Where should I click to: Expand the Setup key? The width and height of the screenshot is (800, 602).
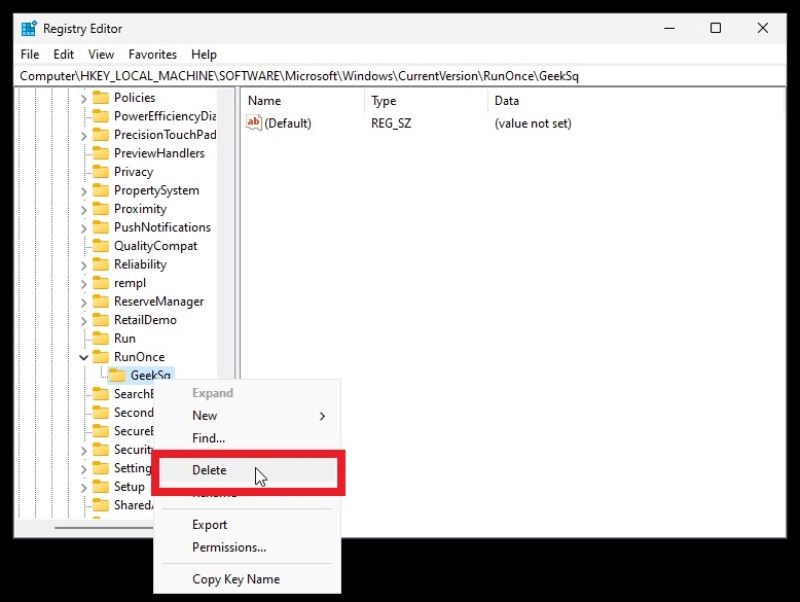coord(84,487)
